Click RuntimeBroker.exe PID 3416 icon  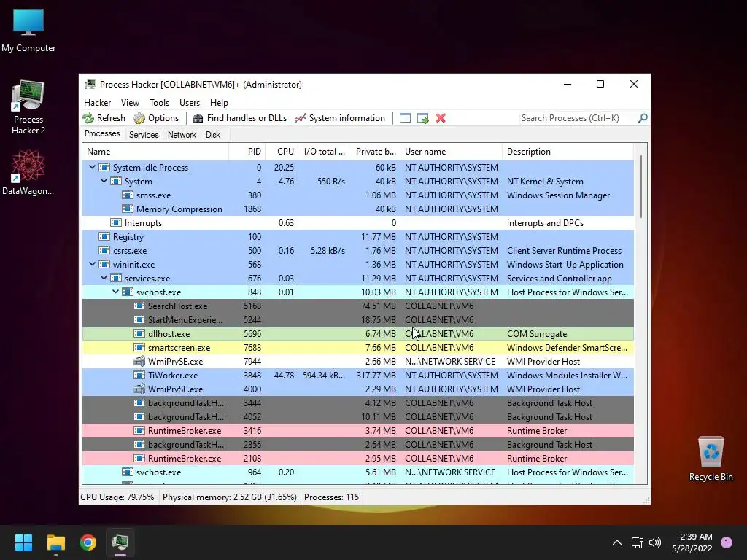(139, 430)
